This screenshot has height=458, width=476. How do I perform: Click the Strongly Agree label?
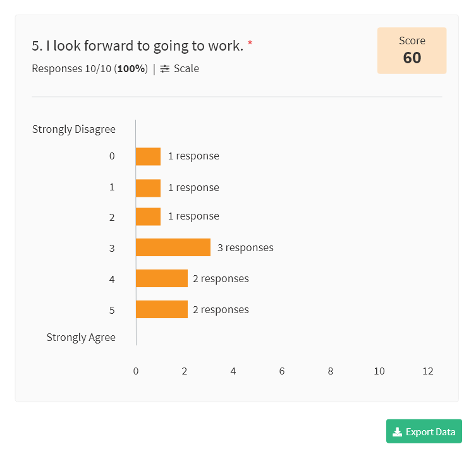coord(81,337)
